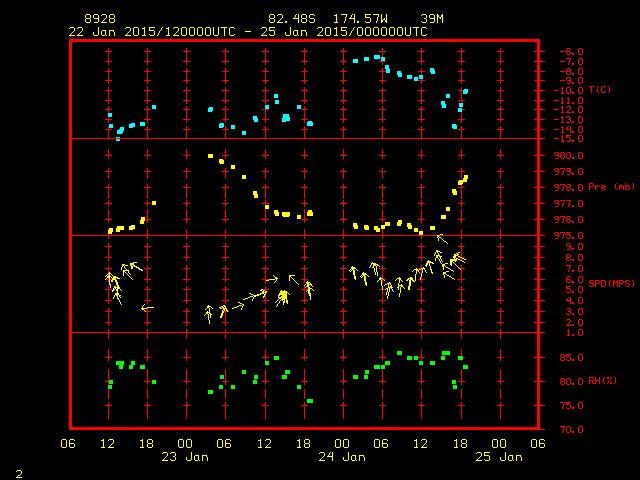640x480 pixels.
Task: Pick the 5.0 wind speed tick value
Action: click(x=574, y=290)
